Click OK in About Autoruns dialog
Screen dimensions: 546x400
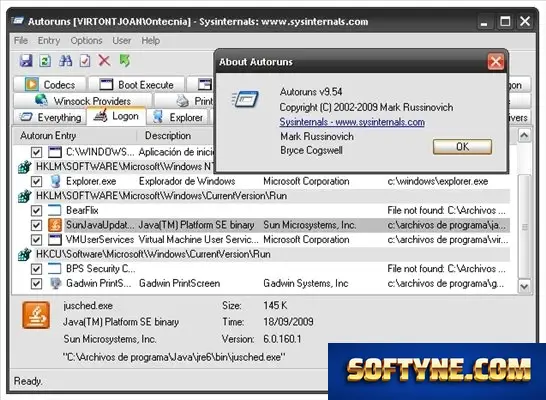[462, 147]
